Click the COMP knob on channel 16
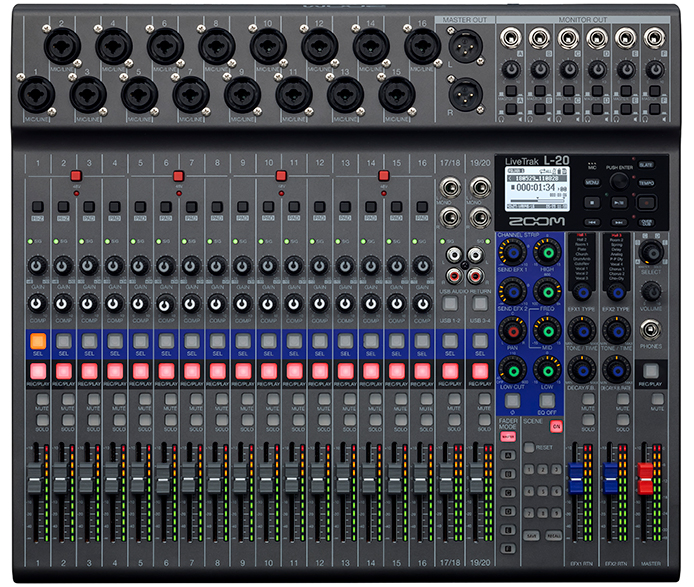Viewport: 694px width, 587px height. (422, 304)
